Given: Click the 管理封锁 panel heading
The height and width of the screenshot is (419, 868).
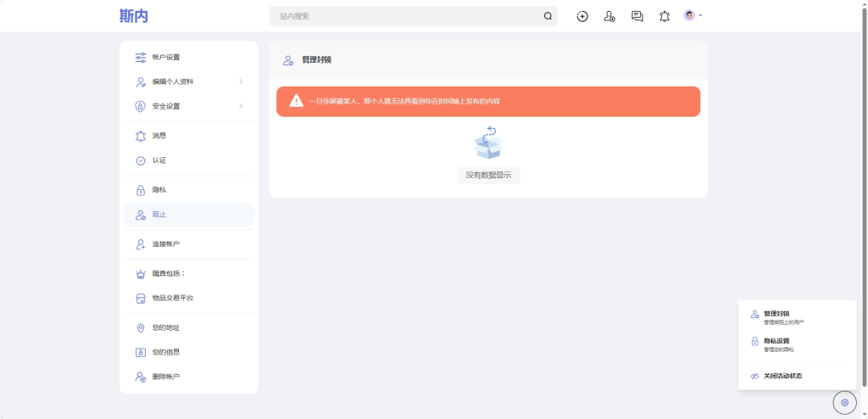Looking at the screenshot, I should [x=317, y=60].
